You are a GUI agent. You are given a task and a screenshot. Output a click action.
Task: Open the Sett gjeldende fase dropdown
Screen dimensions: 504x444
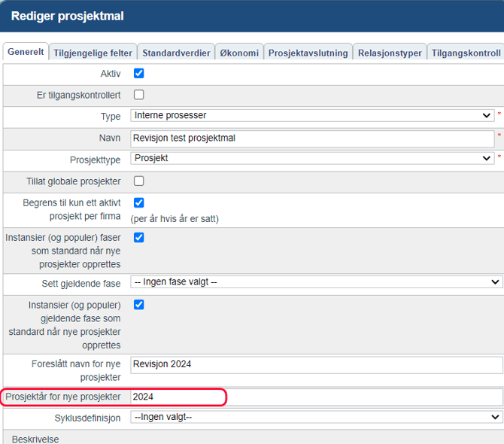[x=316, y=282]
